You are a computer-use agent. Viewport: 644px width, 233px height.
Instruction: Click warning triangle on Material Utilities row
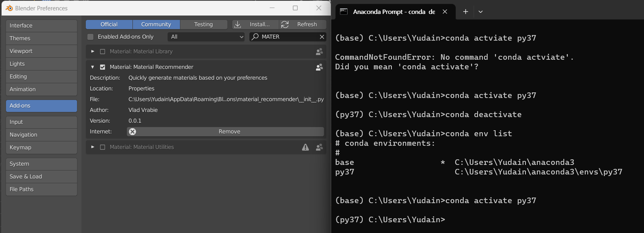[x=305, y=147]
